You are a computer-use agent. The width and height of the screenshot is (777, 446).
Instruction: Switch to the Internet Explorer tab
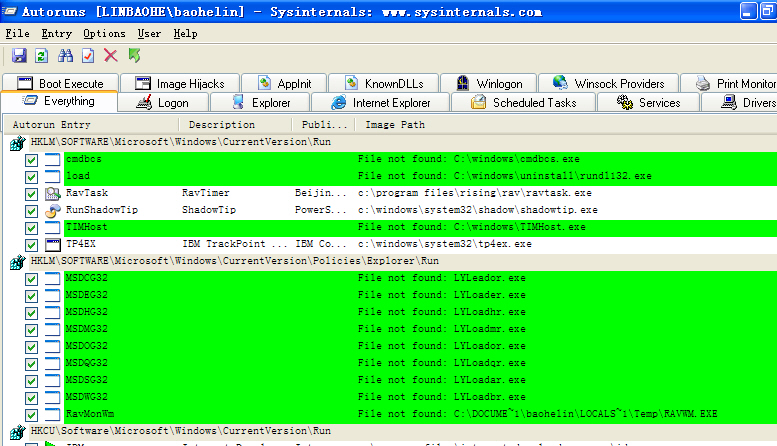[380, 103]
